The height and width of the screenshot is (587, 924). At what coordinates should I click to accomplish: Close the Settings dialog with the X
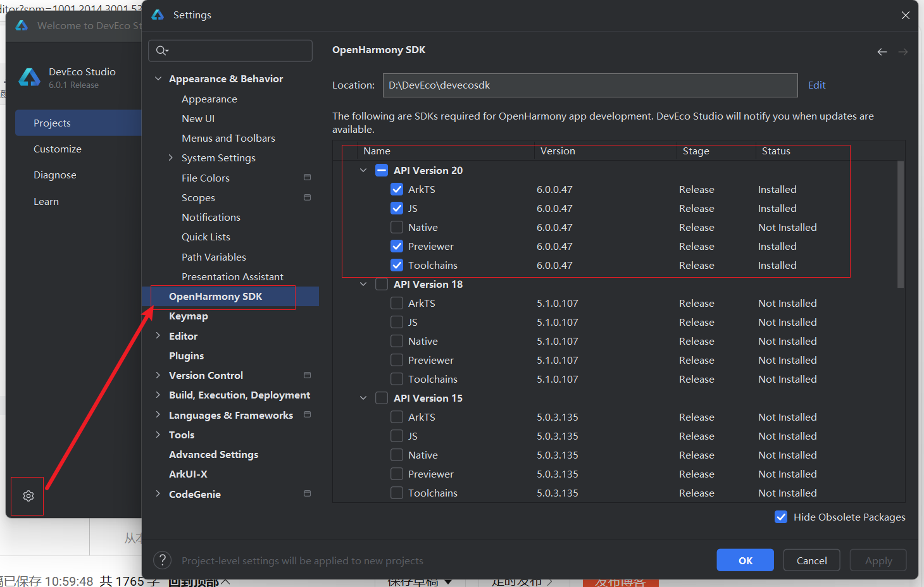pos(906,15)
